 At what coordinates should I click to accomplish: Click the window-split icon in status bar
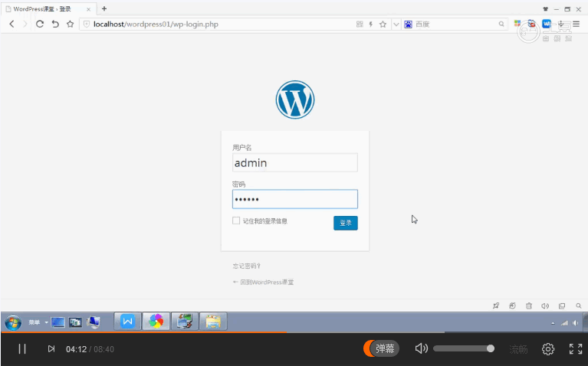click(x=562, y=306)
